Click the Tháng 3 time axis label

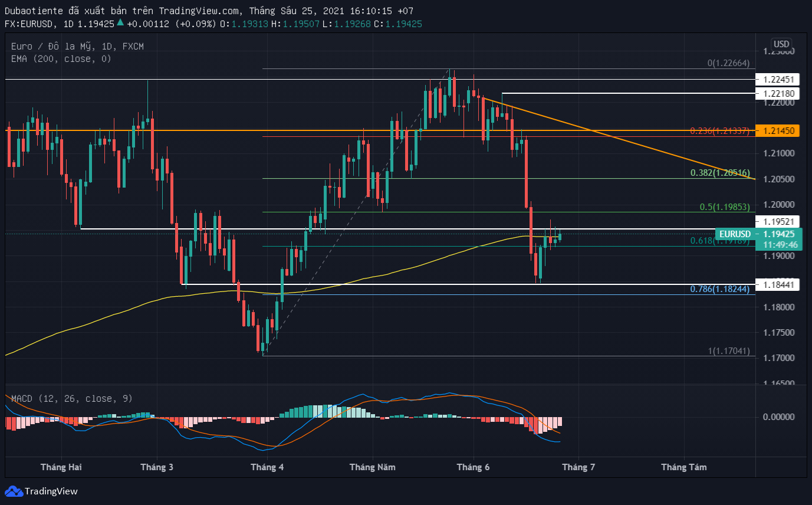[157, 467]
